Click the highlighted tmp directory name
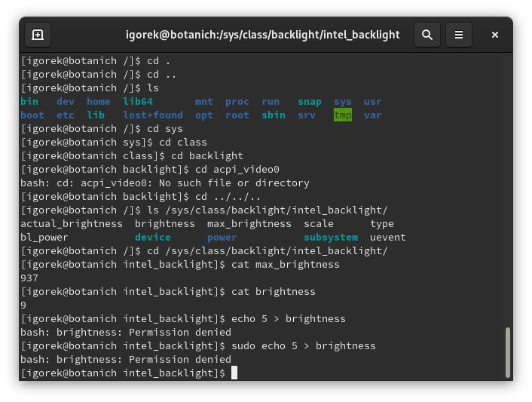The height and width of the screenshot is (402, 532). click(x=343, y=115)
